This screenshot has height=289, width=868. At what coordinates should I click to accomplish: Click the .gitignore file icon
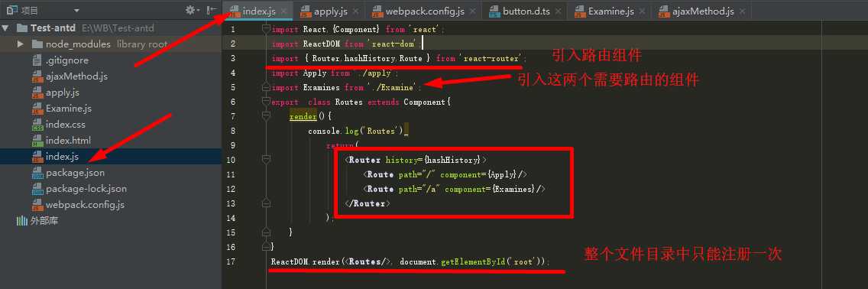[x=37, y=60]
